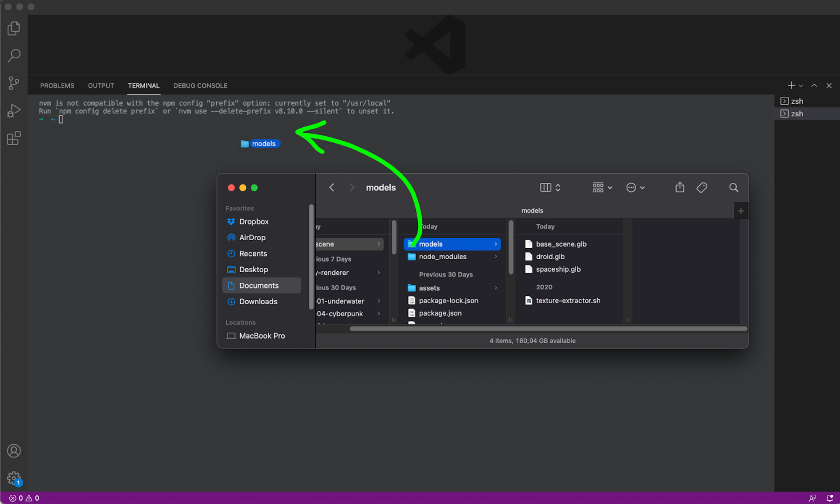Switch to the DEBUG CONSOLE tab

[x=200, y=85]
